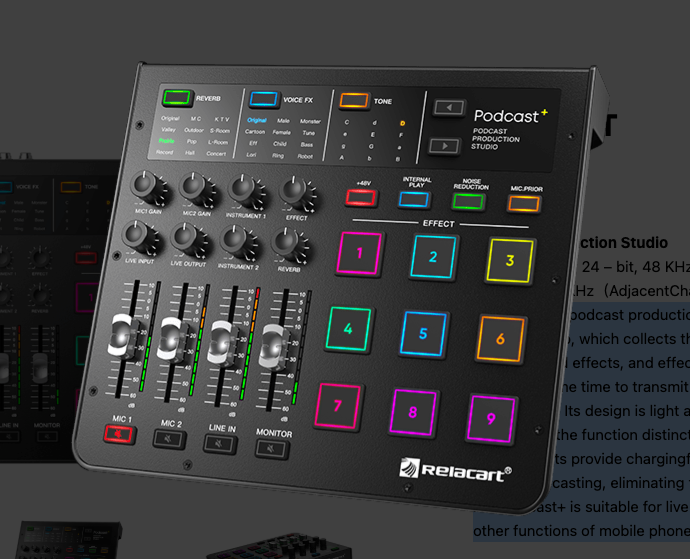690x559 pixels.
Task: Click the LIVE OUTPUT knob
Action: pos(185,239)
